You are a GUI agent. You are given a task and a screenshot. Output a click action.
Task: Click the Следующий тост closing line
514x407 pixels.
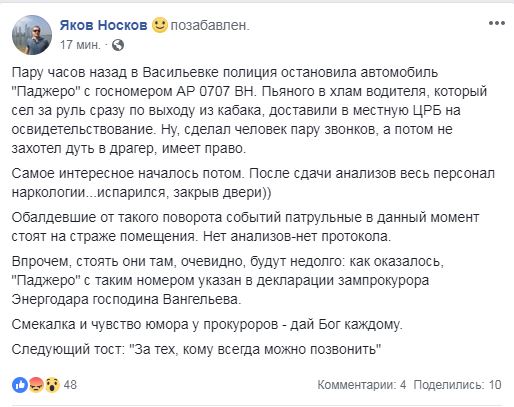coord(196,349)
